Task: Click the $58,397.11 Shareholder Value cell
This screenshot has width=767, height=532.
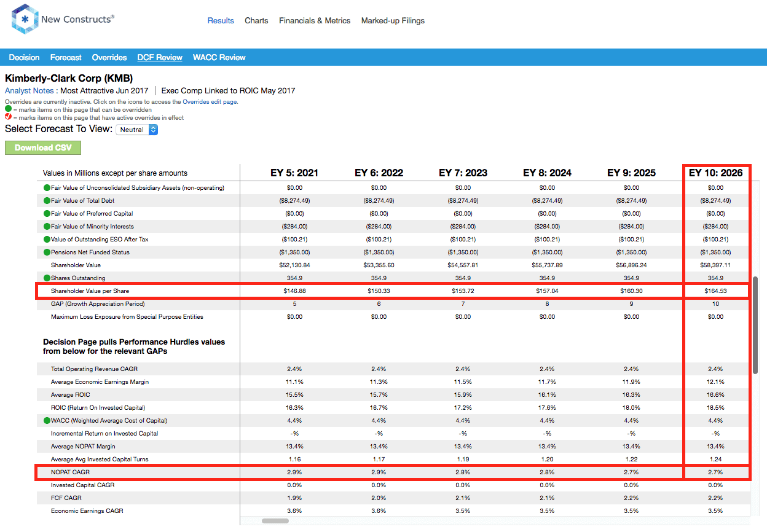Action: point(715,265)
